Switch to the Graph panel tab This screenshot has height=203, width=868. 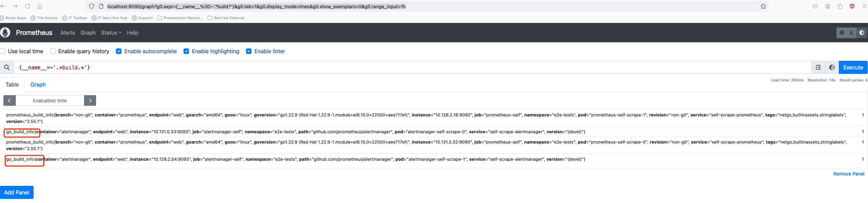38,84
